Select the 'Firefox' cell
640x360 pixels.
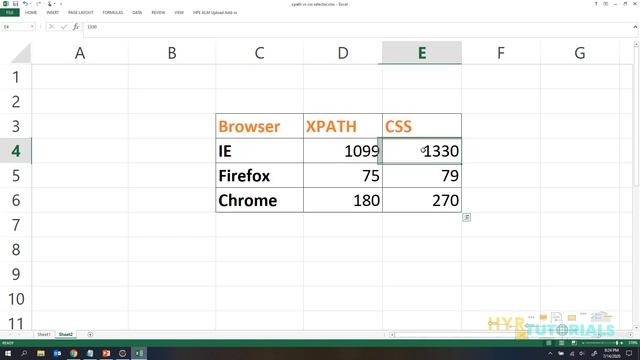click(x=259, y=176)
